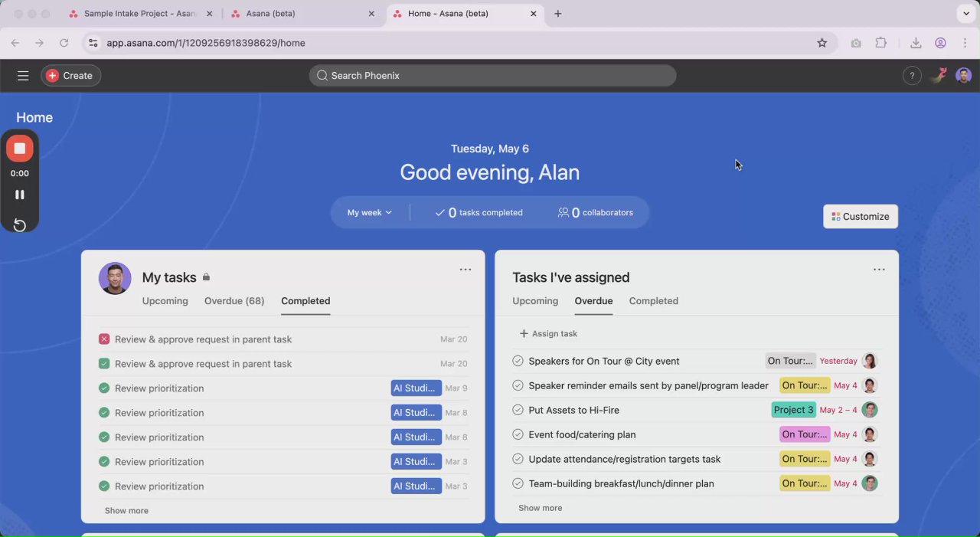
Task: Uncheck Review prioritization task dated Mar 9
Action: (104, 388)
